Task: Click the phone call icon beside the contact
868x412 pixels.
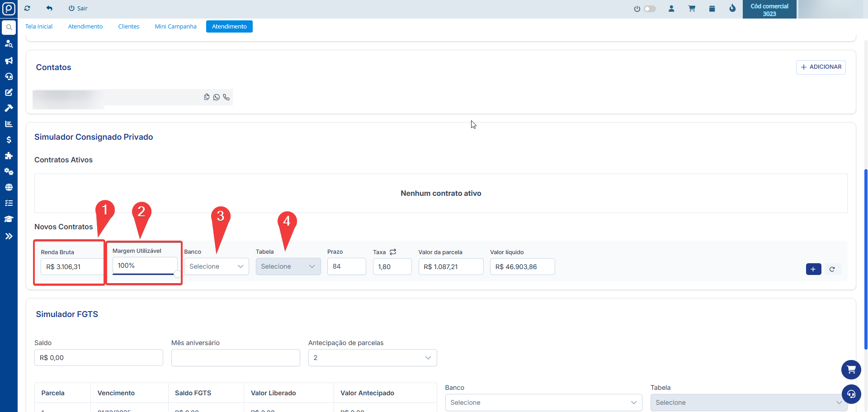Action: (x=226, y=97)
